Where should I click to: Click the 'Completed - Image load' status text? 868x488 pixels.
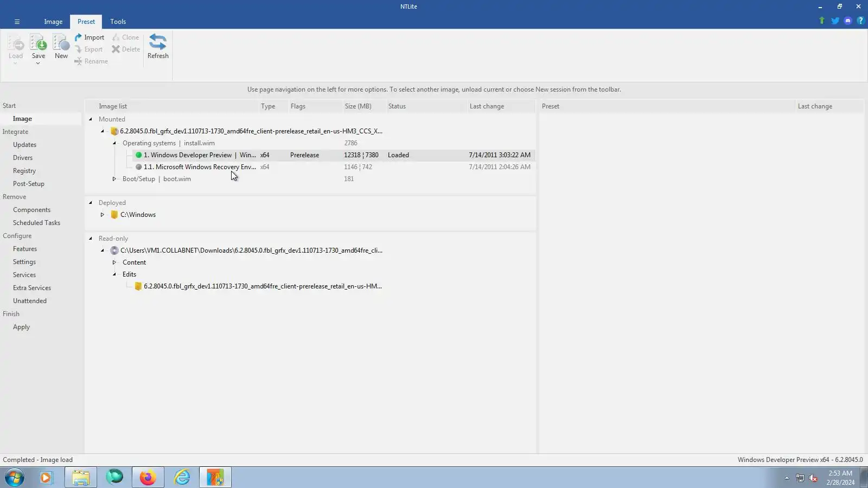37,460
